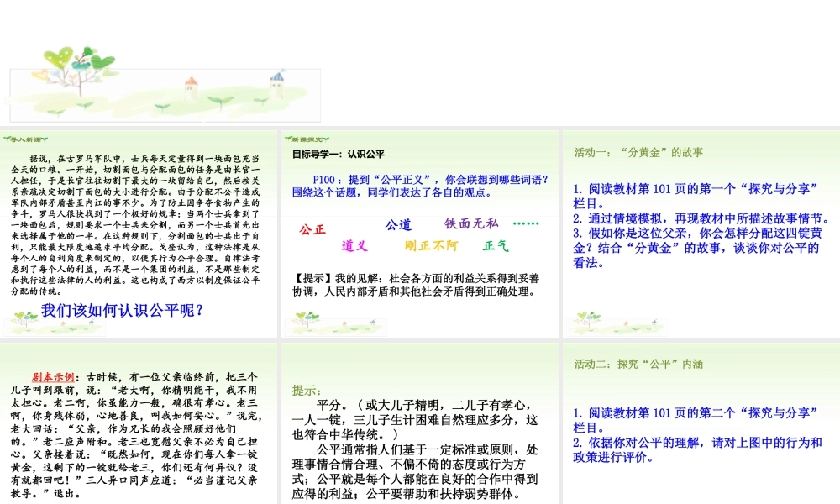Click the blue-roofed house in the top banner
This screenshot has height=504, width=840.
276,81
